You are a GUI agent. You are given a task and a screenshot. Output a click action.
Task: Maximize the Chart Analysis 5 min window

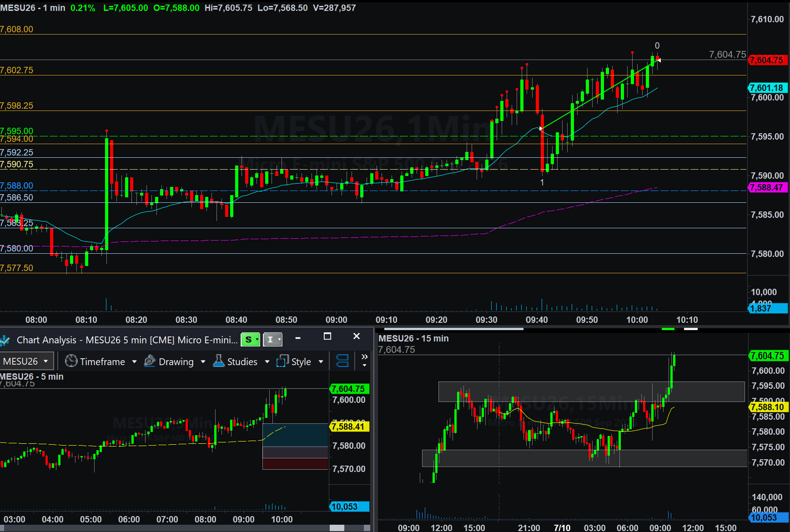coord(327,336)
